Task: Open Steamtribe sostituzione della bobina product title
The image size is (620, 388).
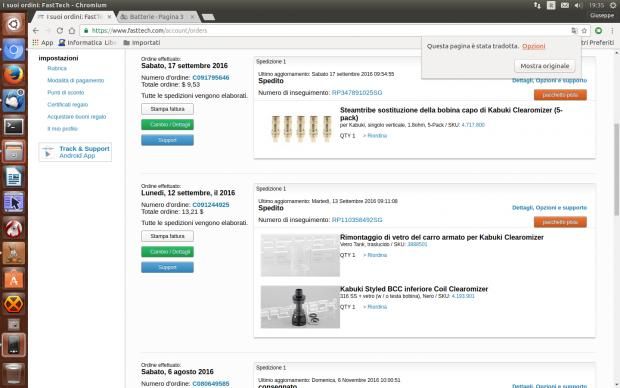Action: coord(451,114)
